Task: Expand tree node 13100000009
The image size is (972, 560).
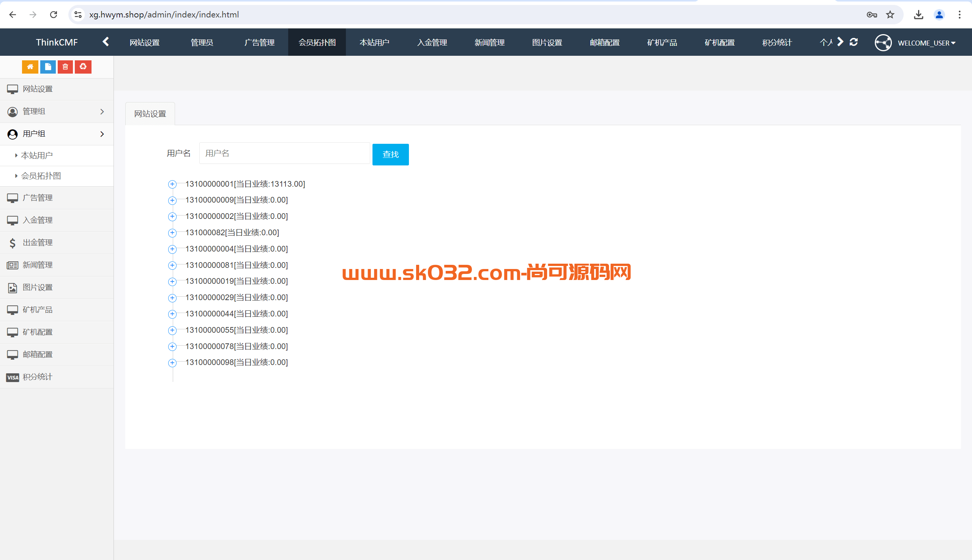Action: tap(172, 200)
